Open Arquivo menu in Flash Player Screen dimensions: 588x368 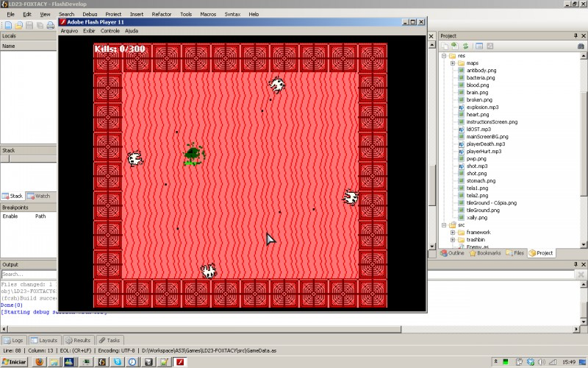point(69,31)
